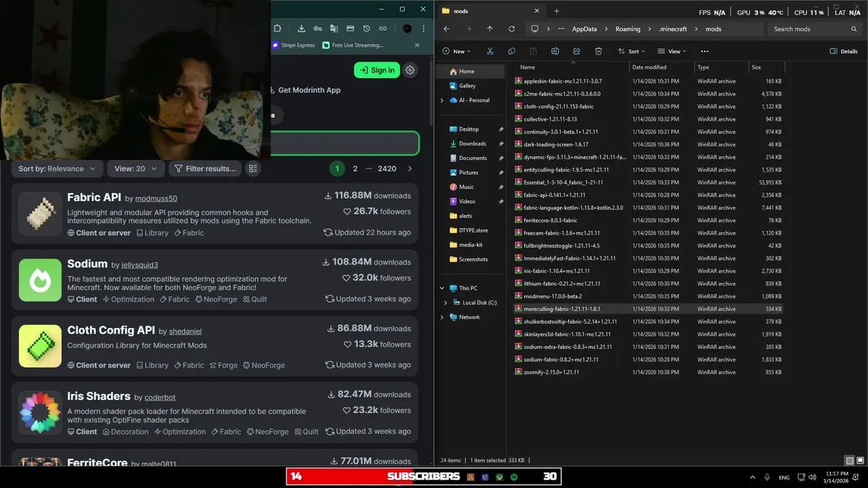Click the browser history clock icon

366,28
